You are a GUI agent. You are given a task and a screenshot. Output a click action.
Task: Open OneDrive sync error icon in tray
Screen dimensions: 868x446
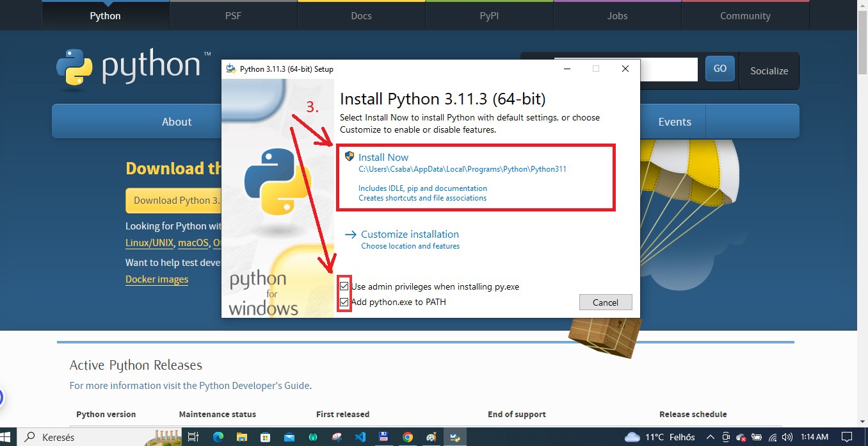point(741,437)
